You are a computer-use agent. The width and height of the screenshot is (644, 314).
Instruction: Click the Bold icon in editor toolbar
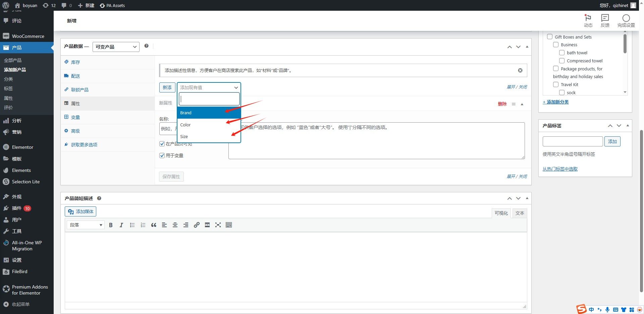point(111,225)
